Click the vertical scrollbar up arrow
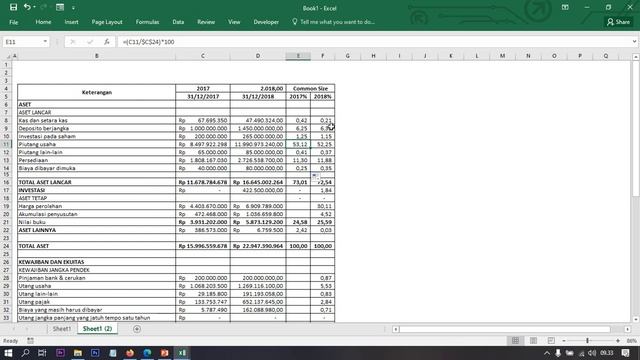The height and width of the screenshot is (360, 640). [636, 57]
